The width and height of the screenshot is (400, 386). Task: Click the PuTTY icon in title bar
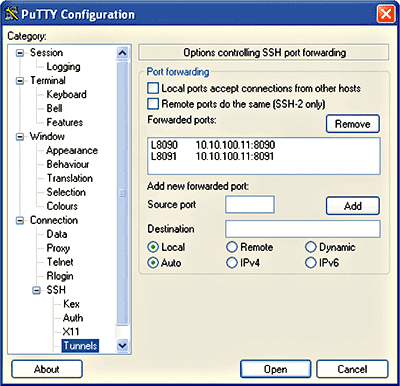click(x=11, y=14)
